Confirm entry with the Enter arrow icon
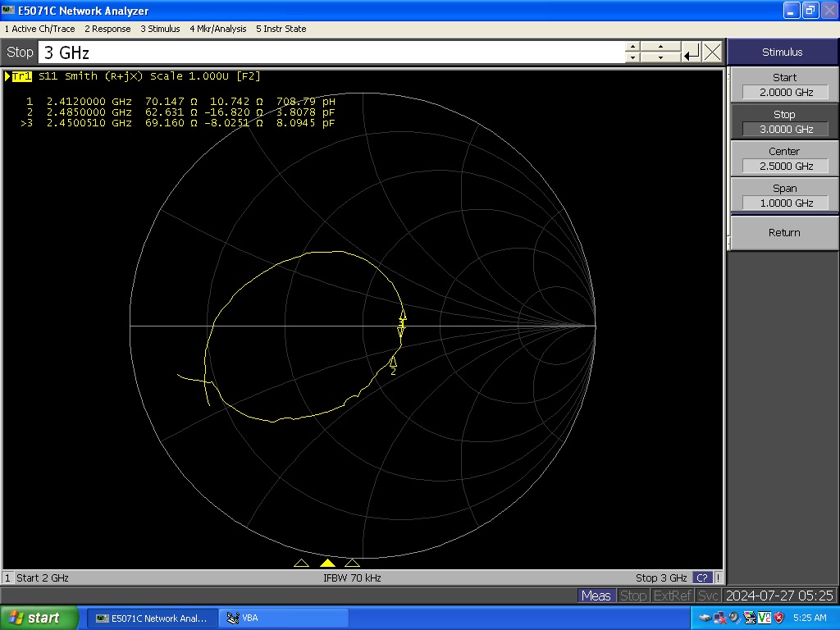 click(691, 52)
